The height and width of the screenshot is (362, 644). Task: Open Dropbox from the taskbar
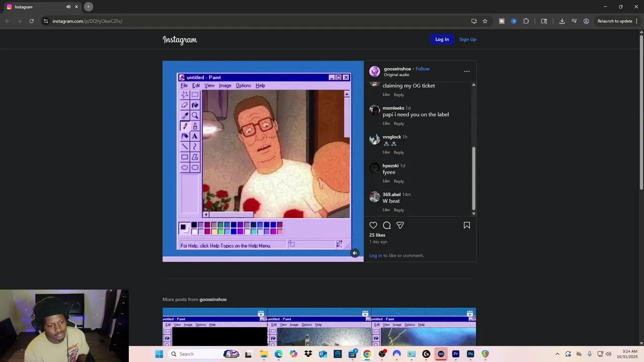[308, 354]
